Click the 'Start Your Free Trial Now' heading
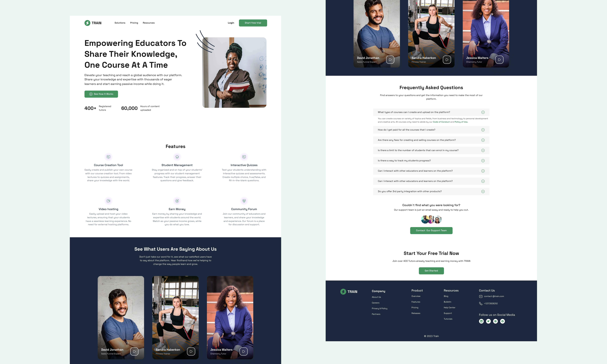Image resolution: width=607 pixels, height=364 pixels. pyautogui.click(x=431, y=253)
